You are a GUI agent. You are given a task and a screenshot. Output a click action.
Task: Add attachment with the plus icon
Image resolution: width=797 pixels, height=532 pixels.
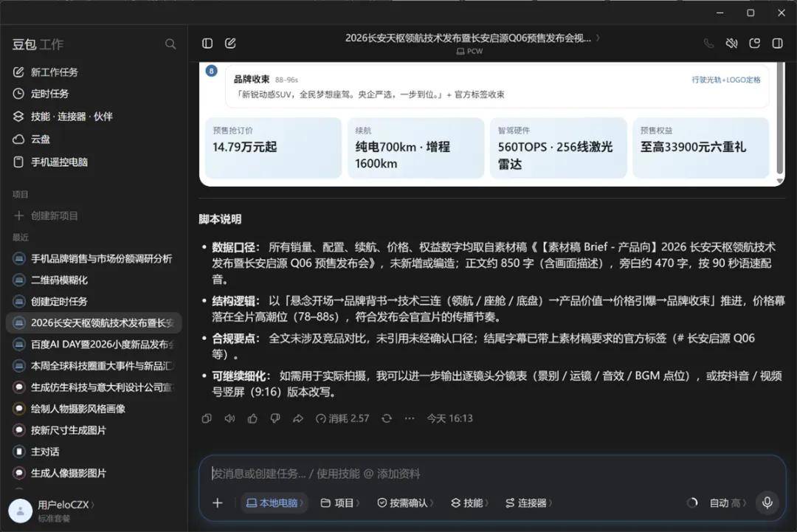(x=218, y=502)
